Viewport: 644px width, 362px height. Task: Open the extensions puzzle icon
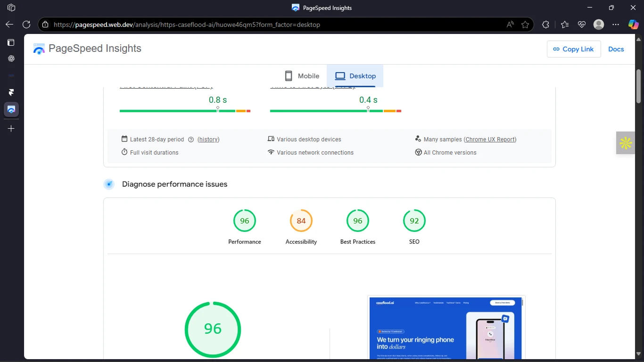click(x=545, y=25)
